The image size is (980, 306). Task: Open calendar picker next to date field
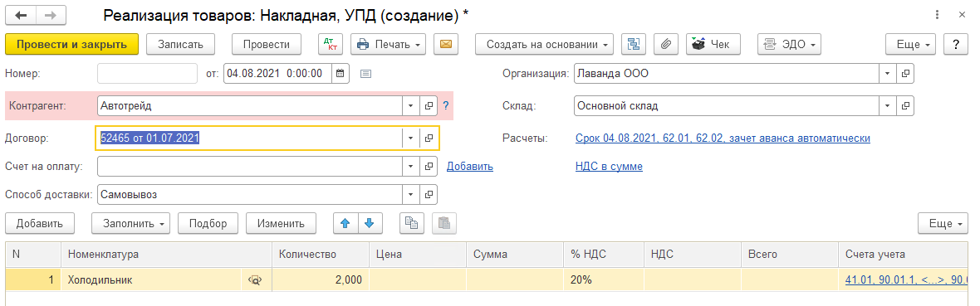pos(340,74)
